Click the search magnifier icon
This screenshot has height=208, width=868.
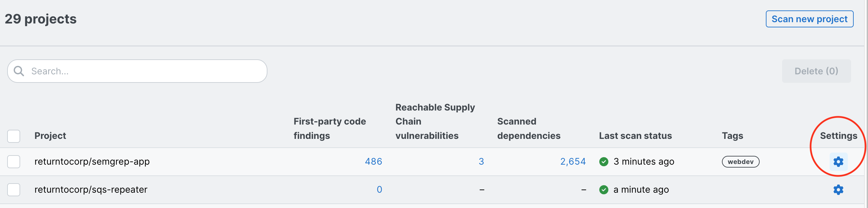point(19,71)
